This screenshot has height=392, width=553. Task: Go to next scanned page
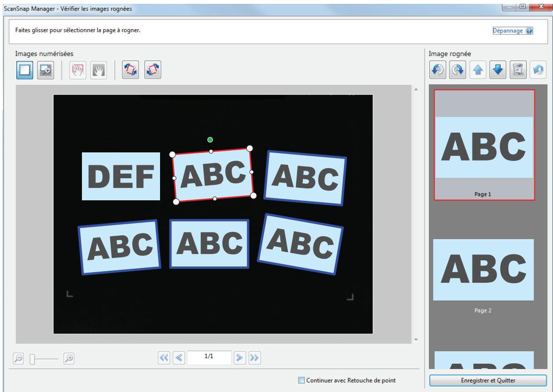click(240, 358)
